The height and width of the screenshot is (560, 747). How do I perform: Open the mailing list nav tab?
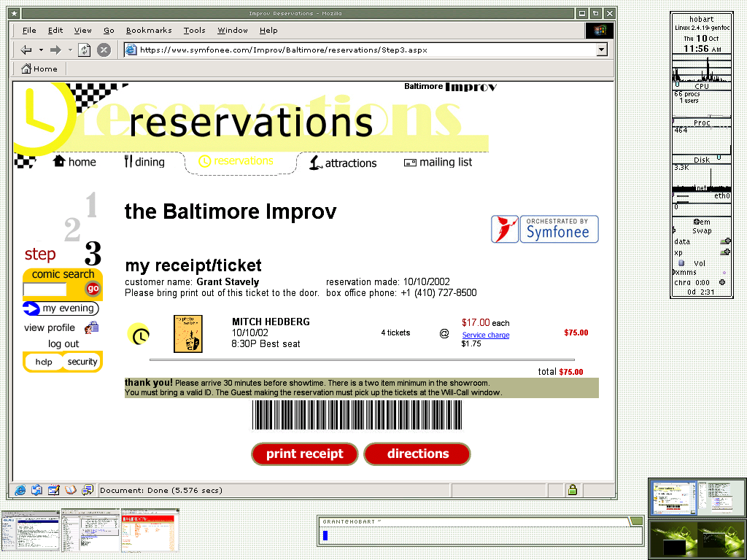pos(438,163)
